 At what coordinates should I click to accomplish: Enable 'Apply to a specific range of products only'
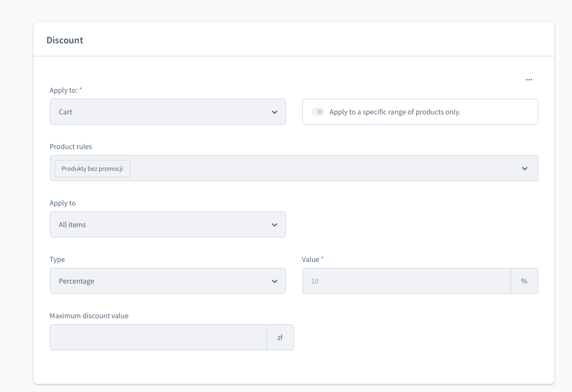pos(319,111)
